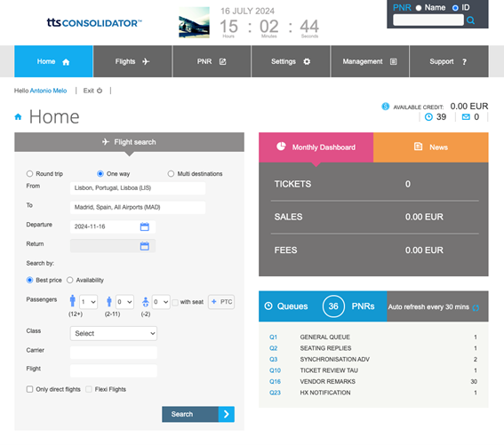504x445 pixels.
Task: Open the Departure date calendar icon
Action: click(145, 226)
